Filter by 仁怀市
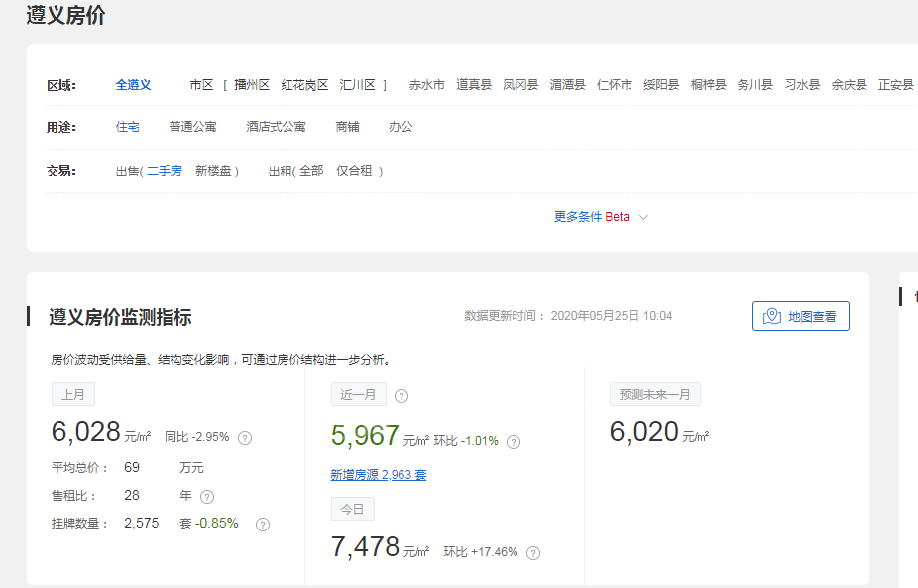Screen dimensions: 918x588 coord(614,85)
